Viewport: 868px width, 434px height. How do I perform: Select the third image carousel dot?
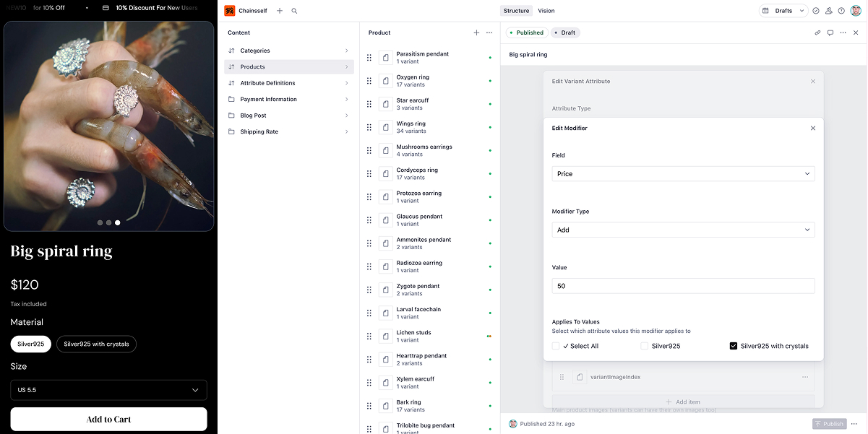(117, 222)
